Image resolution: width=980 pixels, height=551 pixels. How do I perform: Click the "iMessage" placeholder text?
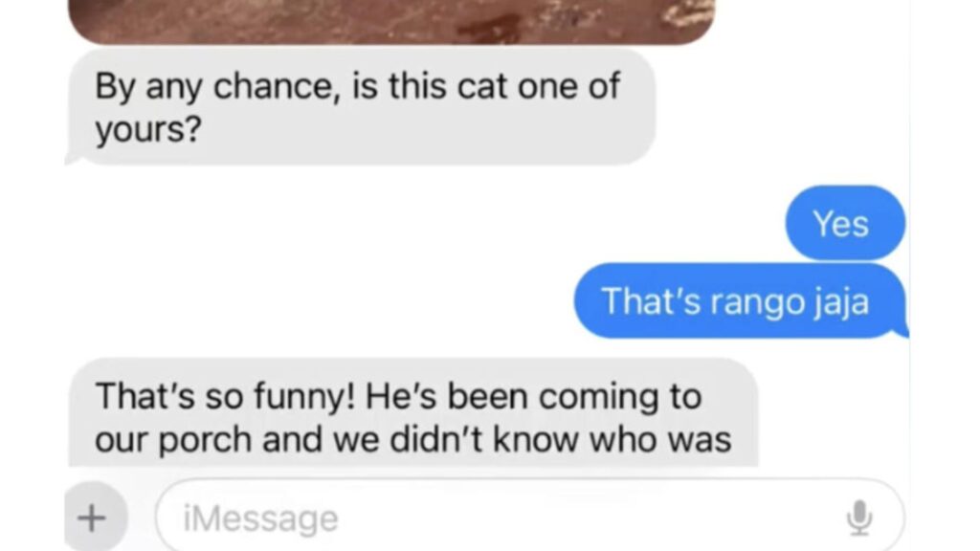coord(260,518)
